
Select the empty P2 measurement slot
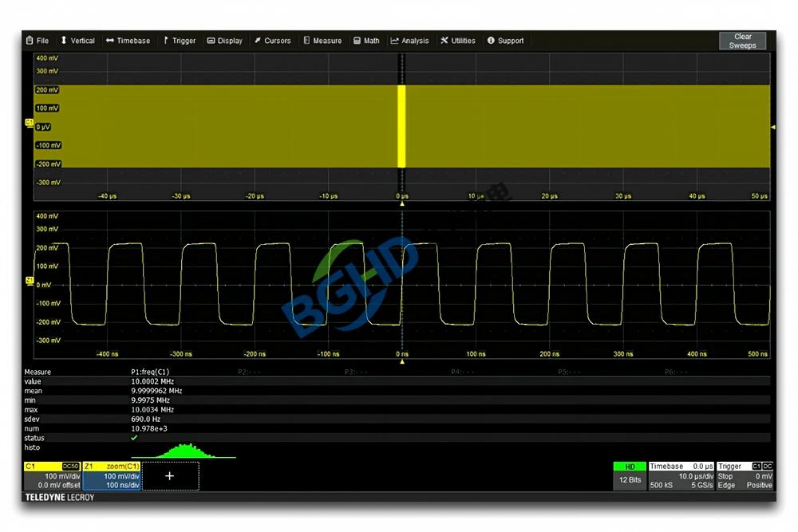click(249, 372)
